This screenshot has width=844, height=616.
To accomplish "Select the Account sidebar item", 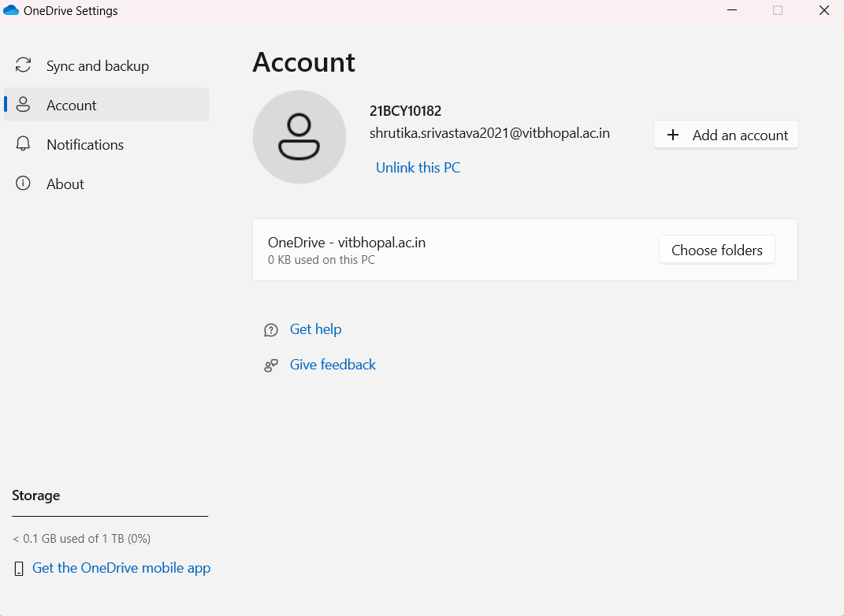I will click(x=72, y=106).
